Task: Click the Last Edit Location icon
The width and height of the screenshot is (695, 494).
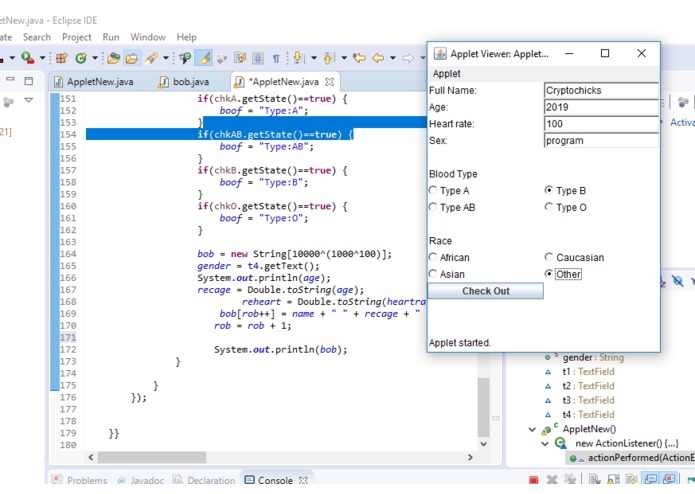Action: tap(359, 58)
